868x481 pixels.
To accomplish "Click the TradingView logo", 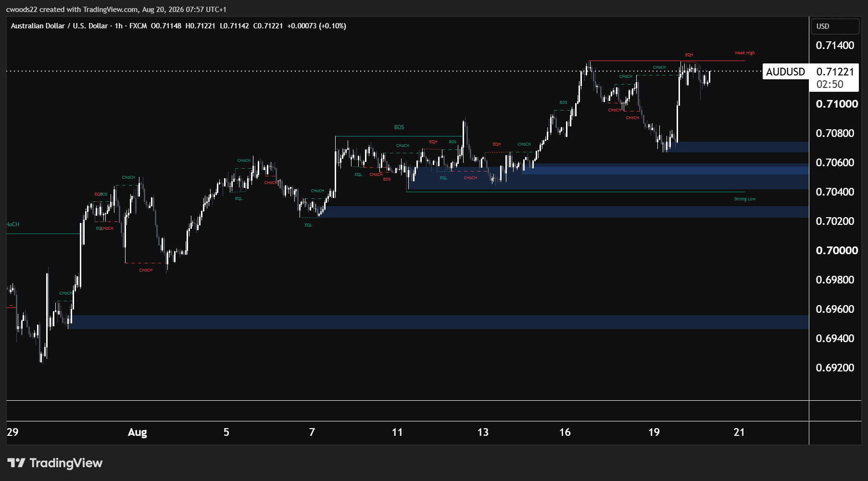I will (55, 463).
